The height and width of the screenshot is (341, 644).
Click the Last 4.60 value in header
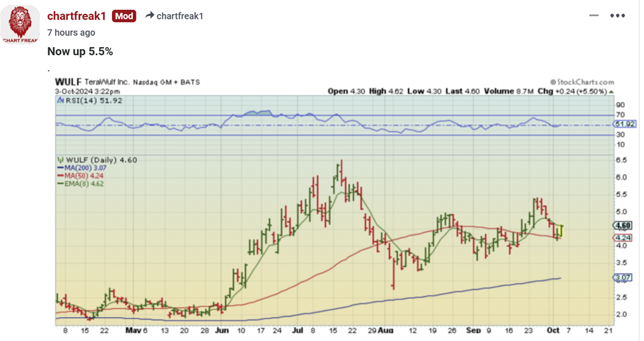(462, 91)
